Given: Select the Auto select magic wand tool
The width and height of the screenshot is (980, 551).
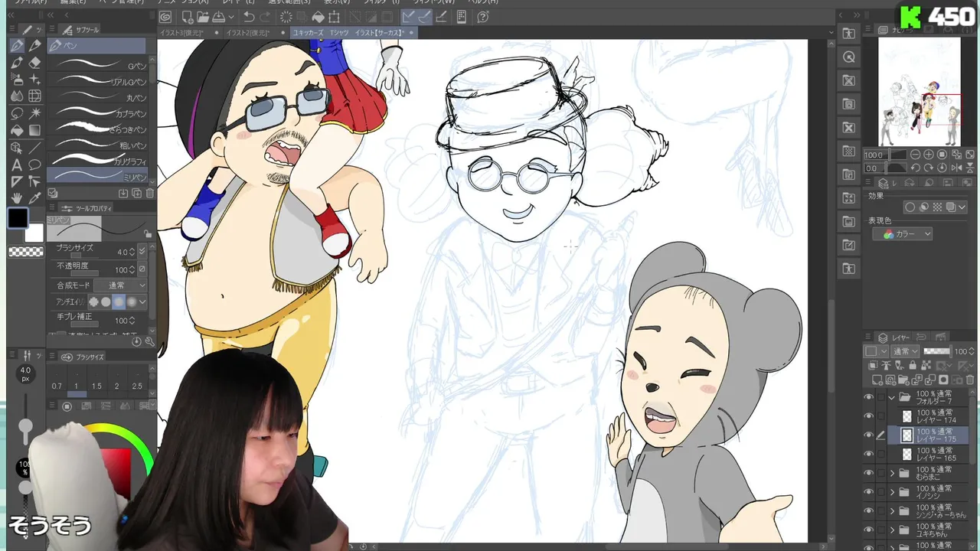Looking at the screenshot, I should (34, 113).
